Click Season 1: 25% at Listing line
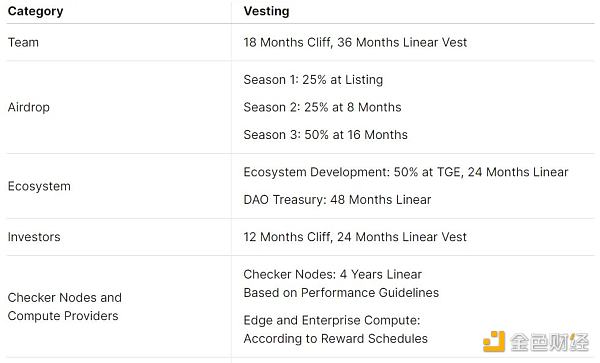Image resolution: width=600 pixels, height=363 pixels. [x=313, y=80]
